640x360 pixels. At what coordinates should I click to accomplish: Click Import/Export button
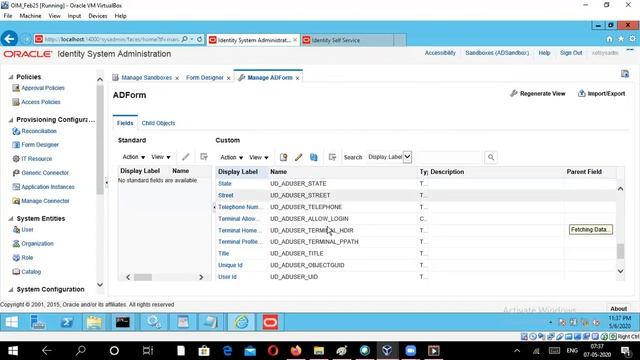click(x=602, y=93)
